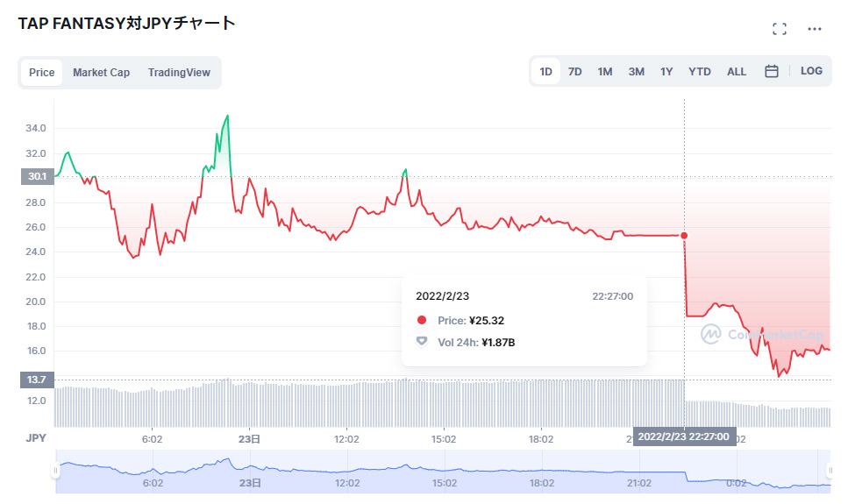Open the three-dot more options menu
This screenshot has width=848, height=504.
[815, 29]
